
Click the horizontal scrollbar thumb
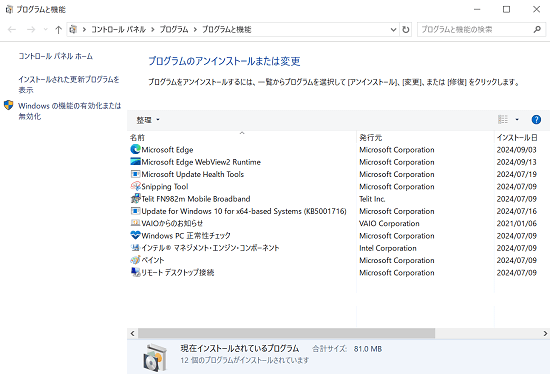286,333
